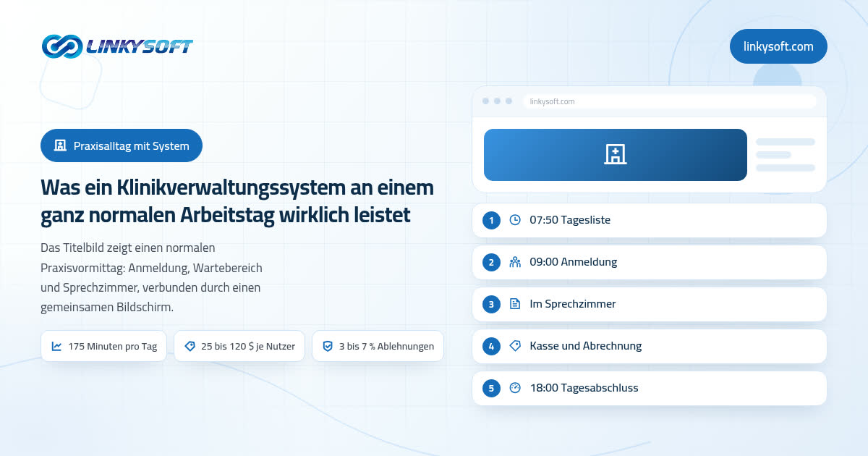Click the chart icon in the 175 Minuten chip
The width and height of the screenshot is (868, 456).
(56, 347)
